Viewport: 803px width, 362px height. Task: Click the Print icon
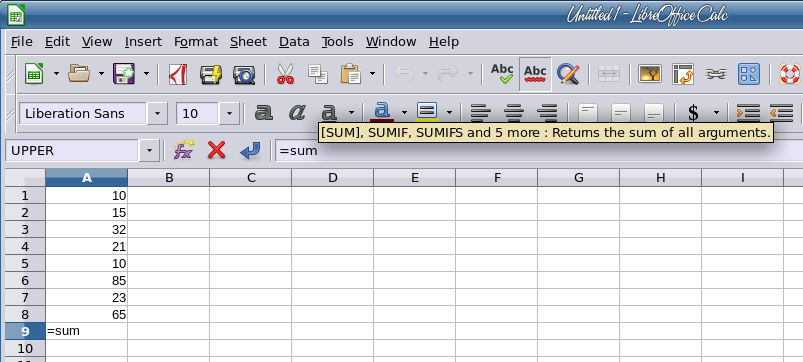210,74
